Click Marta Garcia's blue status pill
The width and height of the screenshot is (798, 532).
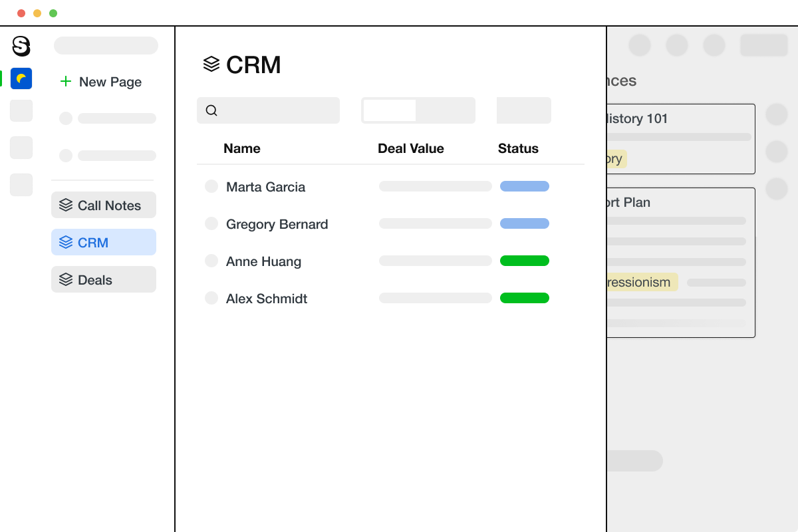(524, 187)
